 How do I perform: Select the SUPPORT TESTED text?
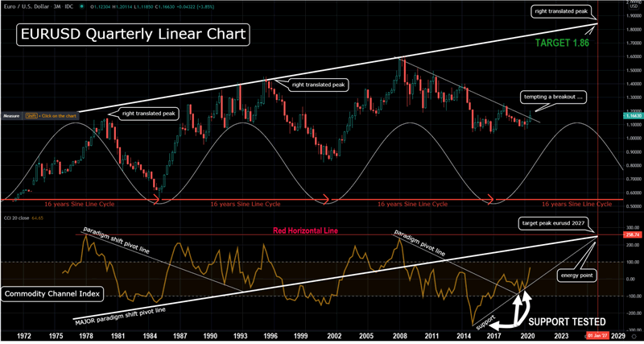click(566, 321)
